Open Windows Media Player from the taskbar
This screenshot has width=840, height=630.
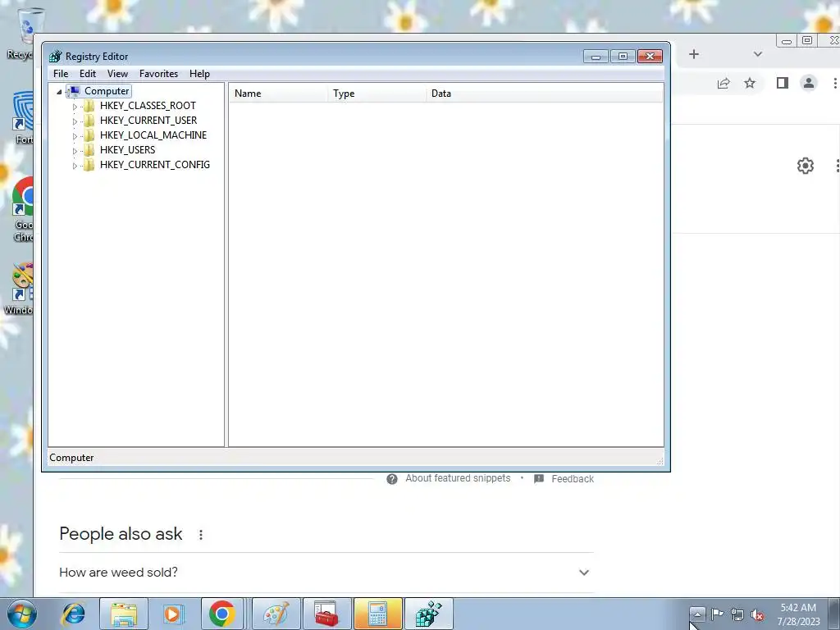tap(173, 614)
